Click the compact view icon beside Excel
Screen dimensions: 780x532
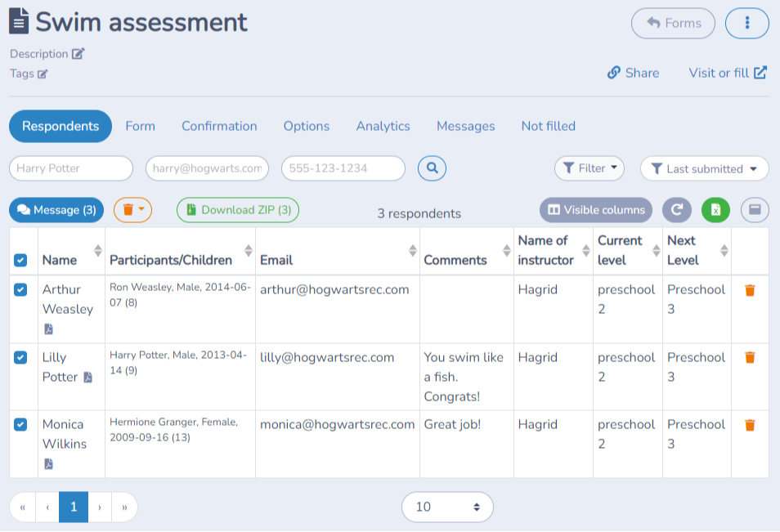755,210
